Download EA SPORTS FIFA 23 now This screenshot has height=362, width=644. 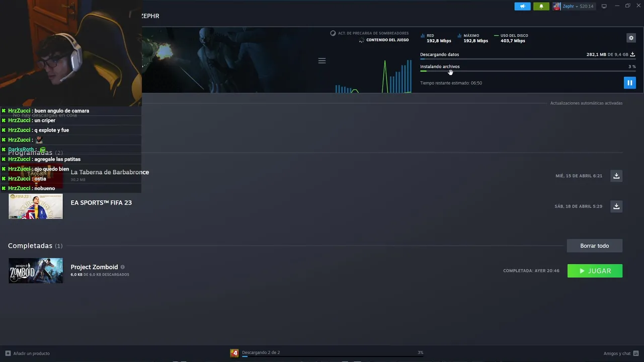click(616, 206)
